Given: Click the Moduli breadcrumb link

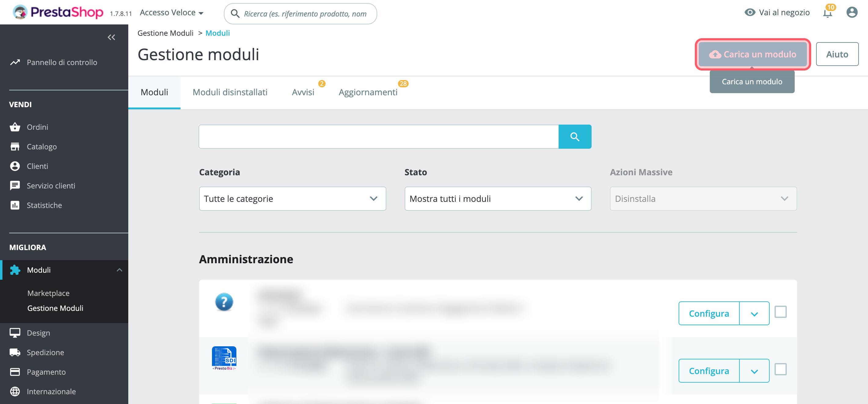Looking at the screenshot, I should 218,33.
